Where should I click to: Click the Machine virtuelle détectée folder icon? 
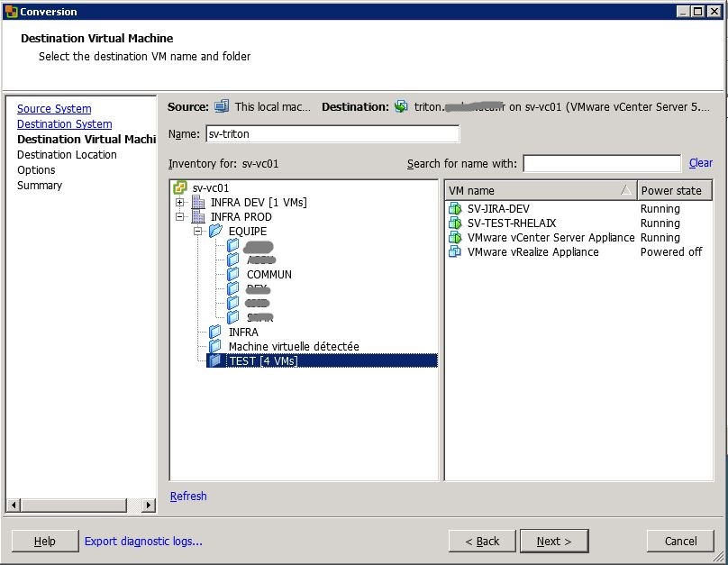coord(215,346)
